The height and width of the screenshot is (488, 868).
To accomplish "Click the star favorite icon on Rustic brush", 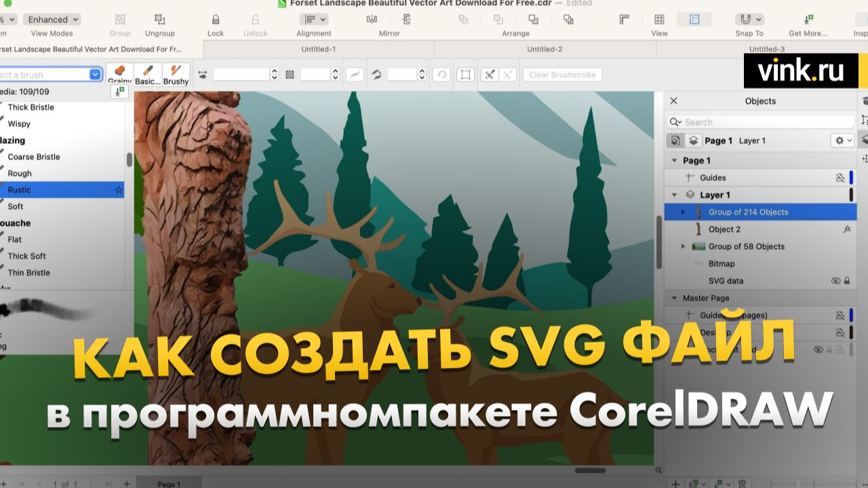I will click(119, 190).
